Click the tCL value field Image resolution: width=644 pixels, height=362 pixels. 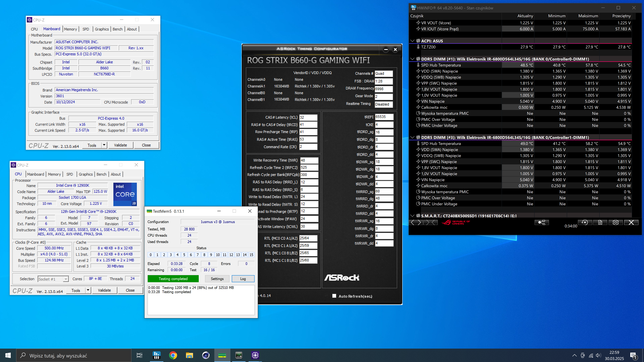(x=308, y=117)
